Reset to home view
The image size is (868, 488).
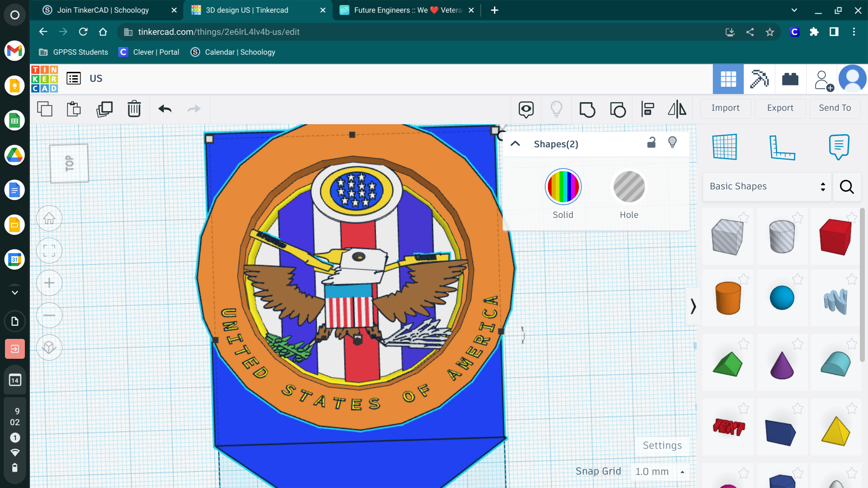(x=49, y=218)
